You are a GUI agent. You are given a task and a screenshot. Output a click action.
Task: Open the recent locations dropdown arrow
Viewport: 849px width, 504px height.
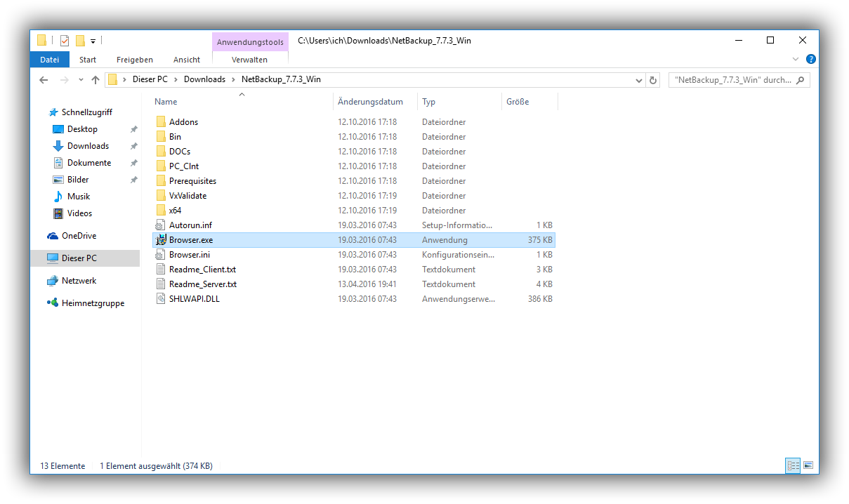[81, 80]
